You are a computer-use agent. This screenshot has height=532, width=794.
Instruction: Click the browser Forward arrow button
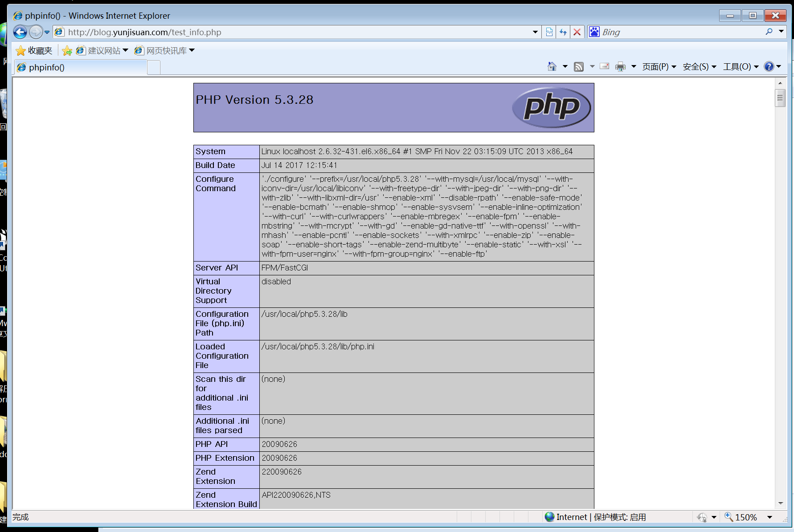36,32
